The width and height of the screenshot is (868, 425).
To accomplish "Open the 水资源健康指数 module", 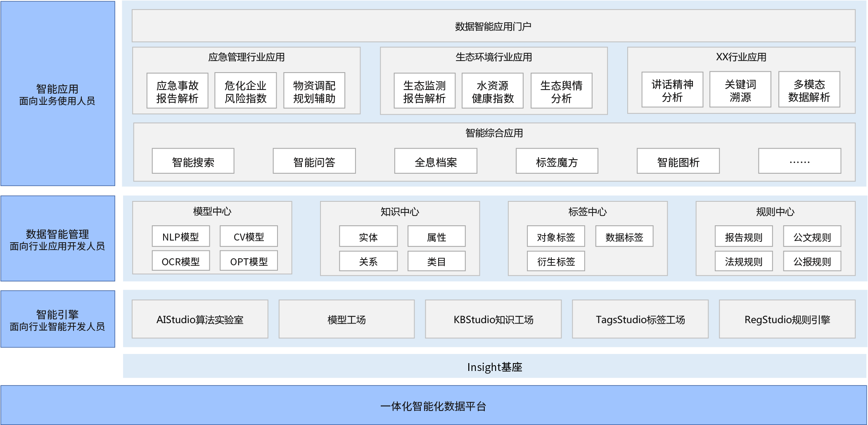I will (493, 91).
